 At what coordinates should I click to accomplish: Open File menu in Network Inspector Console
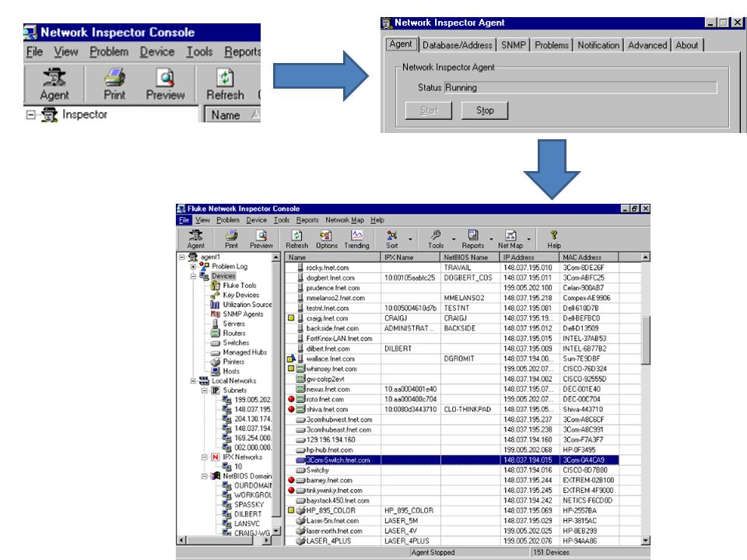pyautogui.click(x=34, y=51)
